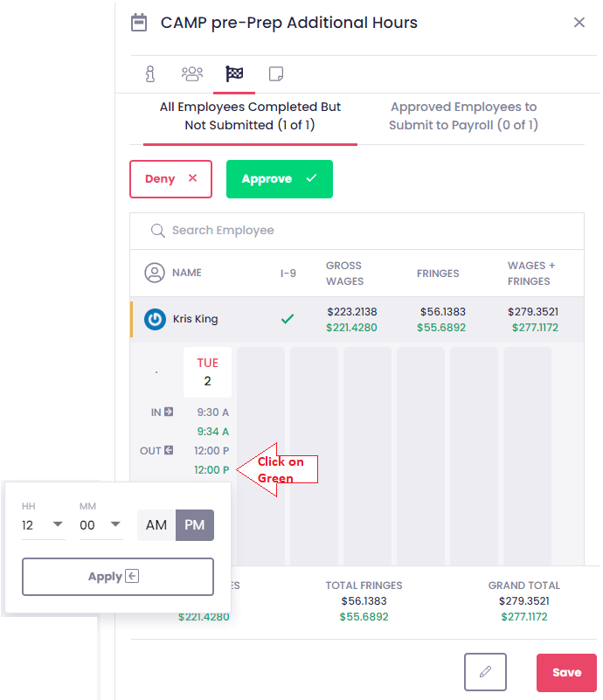Select the TUE 2 day card

pyautogui.click(x=207, y=372)
